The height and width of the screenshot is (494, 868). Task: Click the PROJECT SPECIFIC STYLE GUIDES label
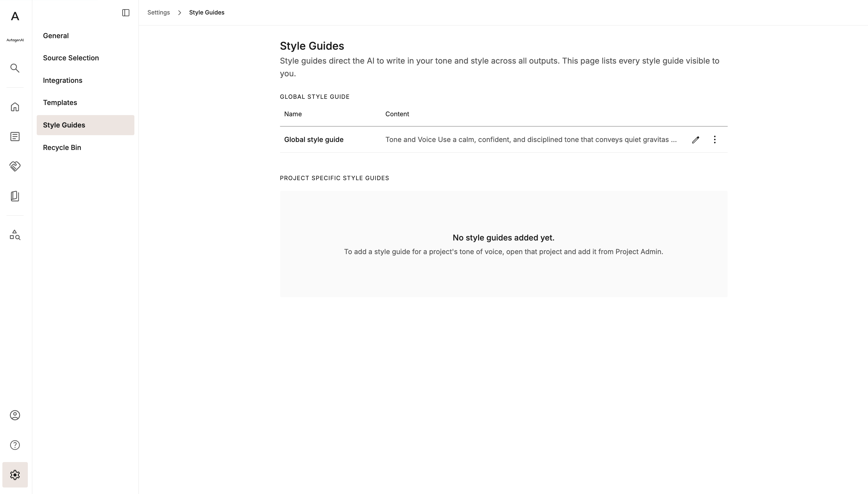coord(334,178)
